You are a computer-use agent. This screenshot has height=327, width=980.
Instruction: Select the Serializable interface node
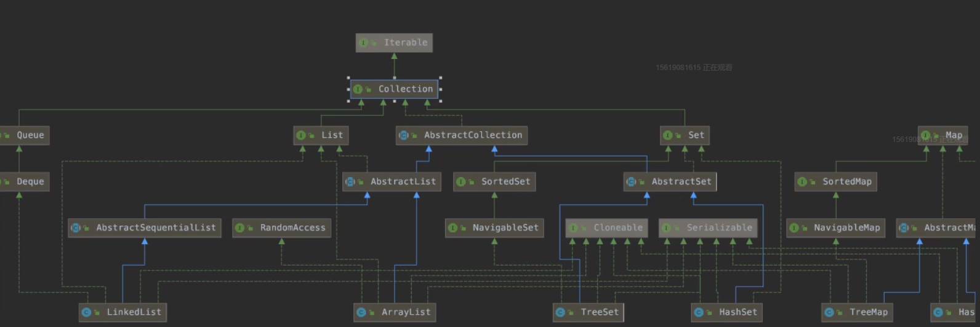pyautogui.click(x=708, y=228)
